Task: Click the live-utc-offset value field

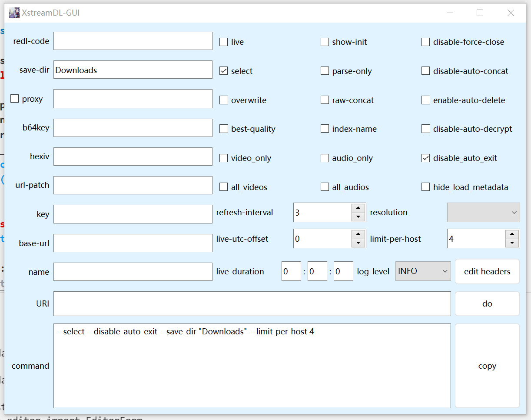Action: click(322, 239)
